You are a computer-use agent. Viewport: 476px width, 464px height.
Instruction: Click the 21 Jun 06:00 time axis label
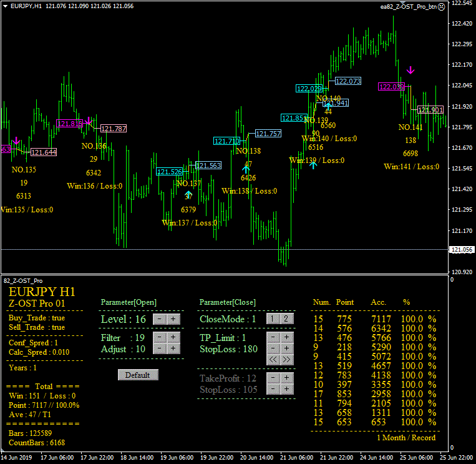[x=296, y=458]
